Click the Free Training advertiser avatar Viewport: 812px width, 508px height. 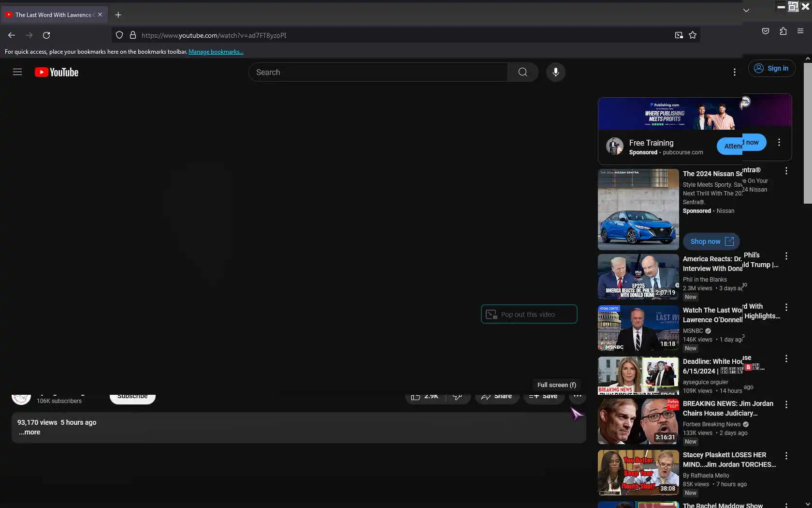pos(615,146)
